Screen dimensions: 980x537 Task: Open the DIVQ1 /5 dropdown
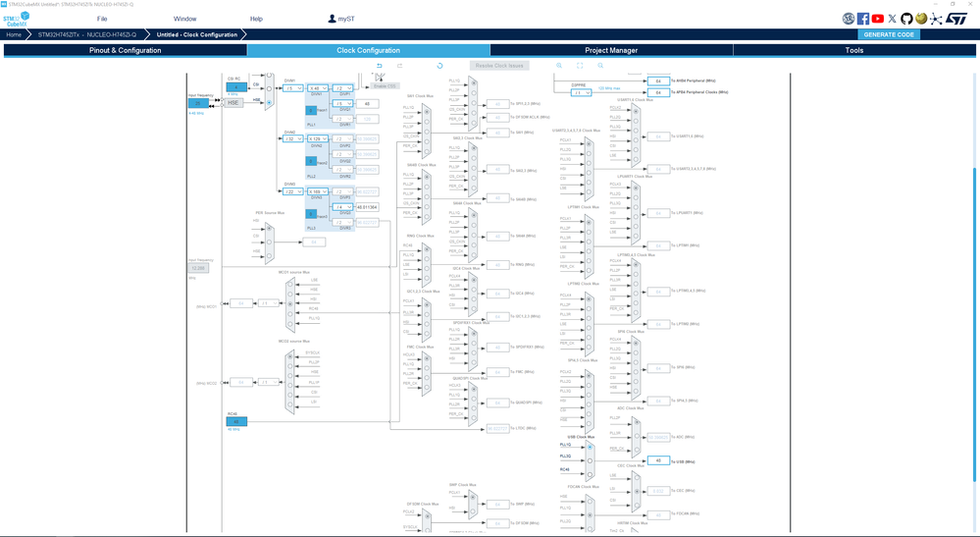click(x=342, y=104)
